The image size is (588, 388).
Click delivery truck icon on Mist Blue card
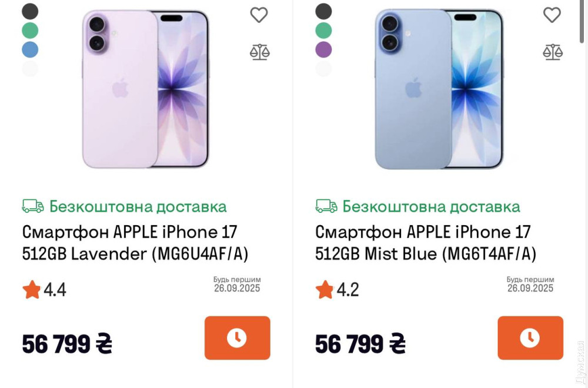(326, 206)
